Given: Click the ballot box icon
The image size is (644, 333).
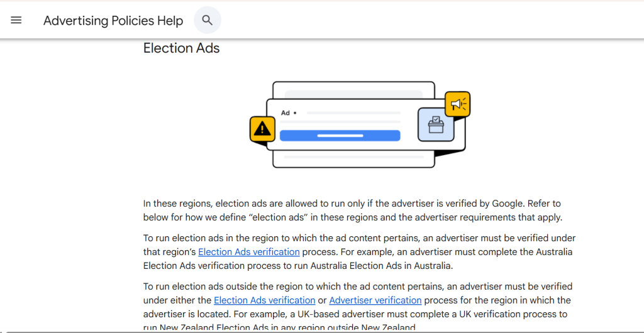Looking at the screenshot, I should (x=436, y=124).
